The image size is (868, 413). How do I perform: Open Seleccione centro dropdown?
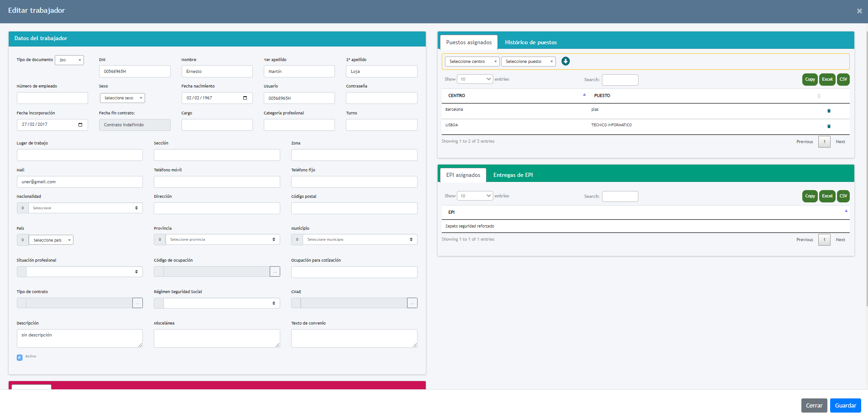pyautogui.click(x=472, y=62)
